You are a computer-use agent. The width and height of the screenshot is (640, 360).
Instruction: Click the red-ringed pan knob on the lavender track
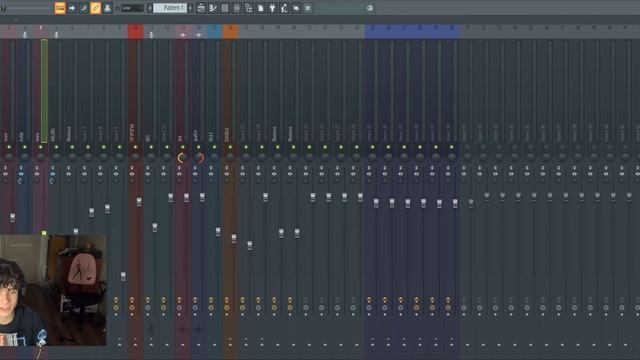point(199,158)
